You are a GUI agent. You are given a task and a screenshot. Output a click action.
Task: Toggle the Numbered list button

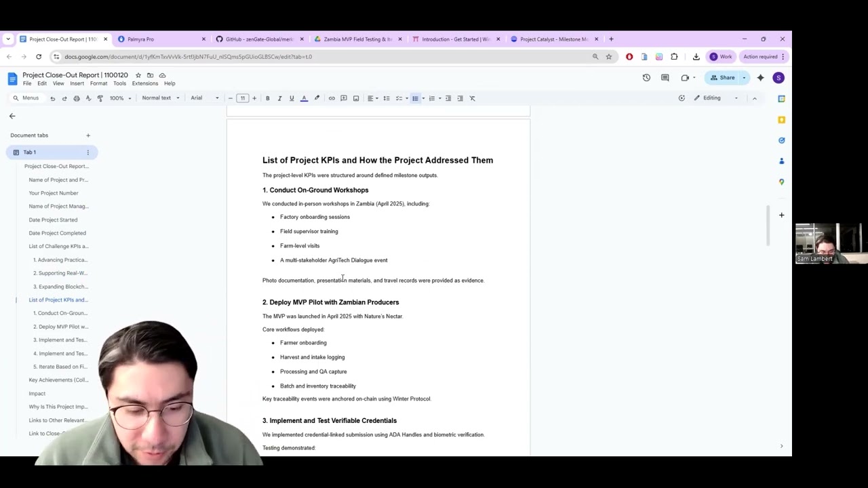431,98
